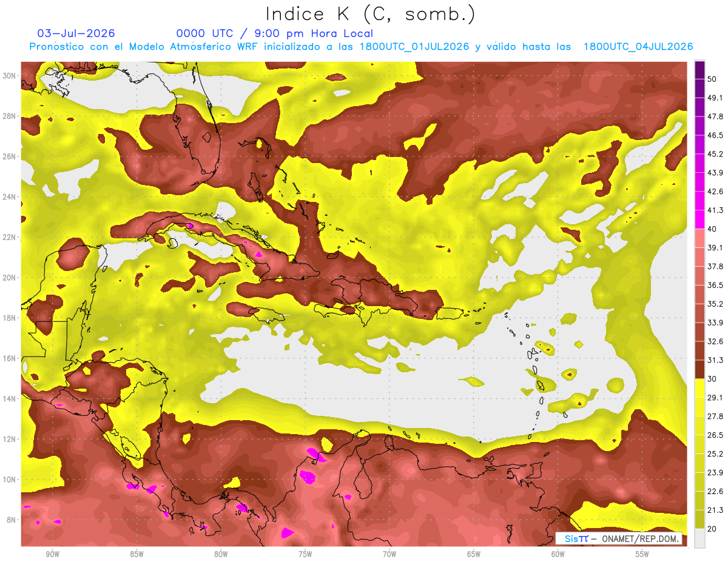Screen dimensions: 728x562
Task: Click the 75W longitude axis label
Action: pos(305,554)
